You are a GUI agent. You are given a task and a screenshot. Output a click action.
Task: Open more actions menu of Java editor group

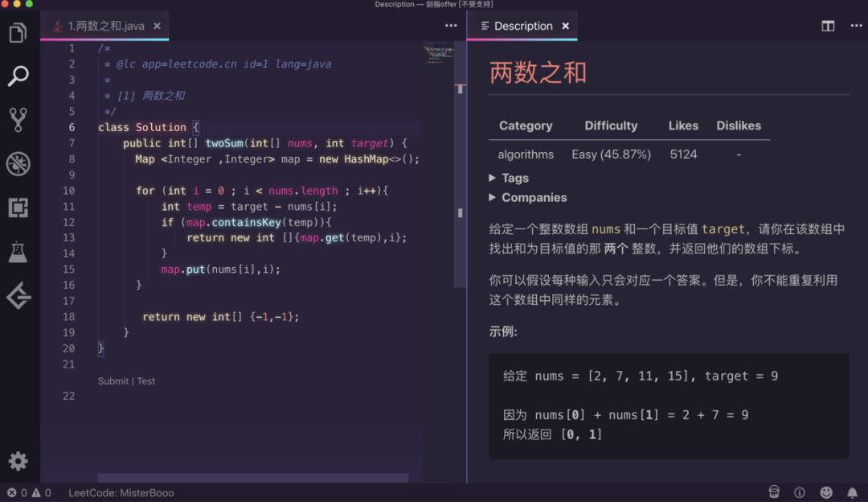(x=451, y=26)
